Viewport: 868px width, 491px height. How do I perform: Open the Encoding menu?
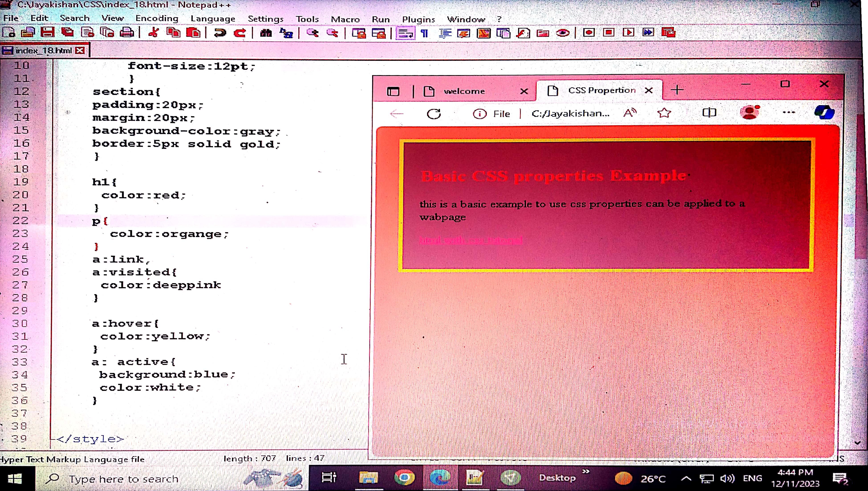pos(157,18)
